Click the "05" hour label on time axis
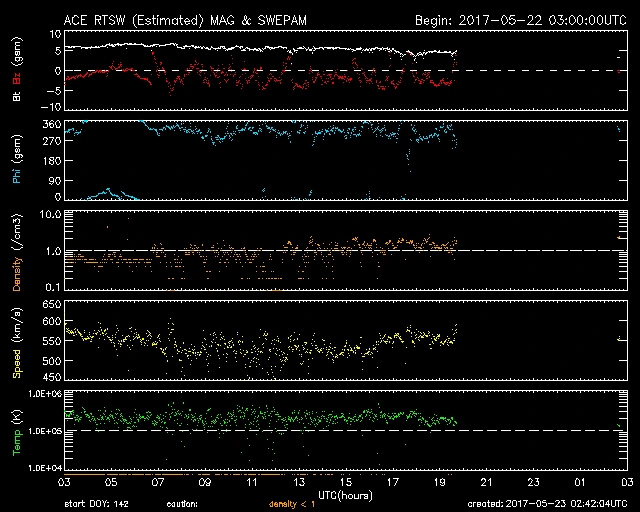640x512 pixels. [111, 482]
